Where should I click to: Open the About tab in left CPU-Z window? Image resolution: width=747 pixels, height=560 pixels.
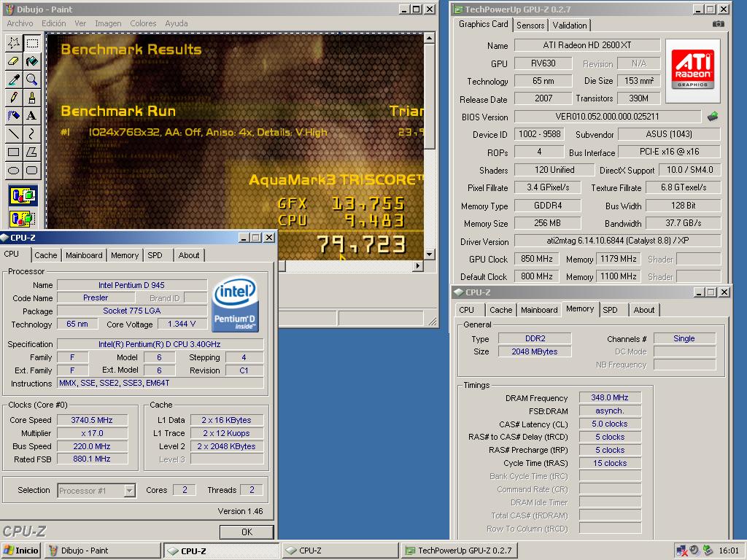coord(189,255)
